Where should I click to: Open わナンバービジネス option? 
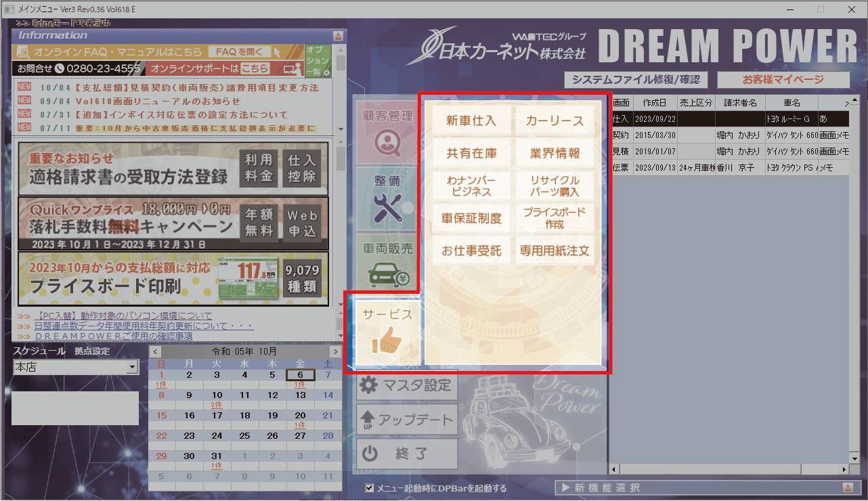[471, 186]
